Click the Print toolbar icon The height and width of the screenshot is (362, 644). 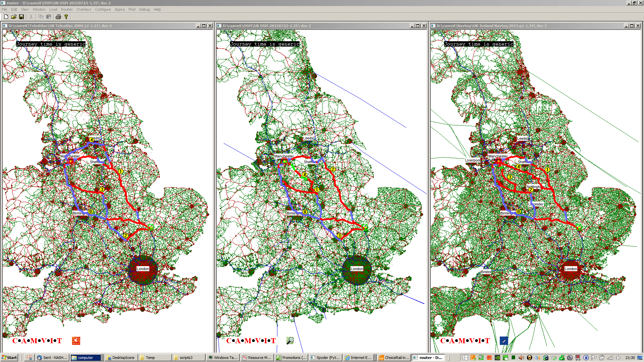click(58, 17)
